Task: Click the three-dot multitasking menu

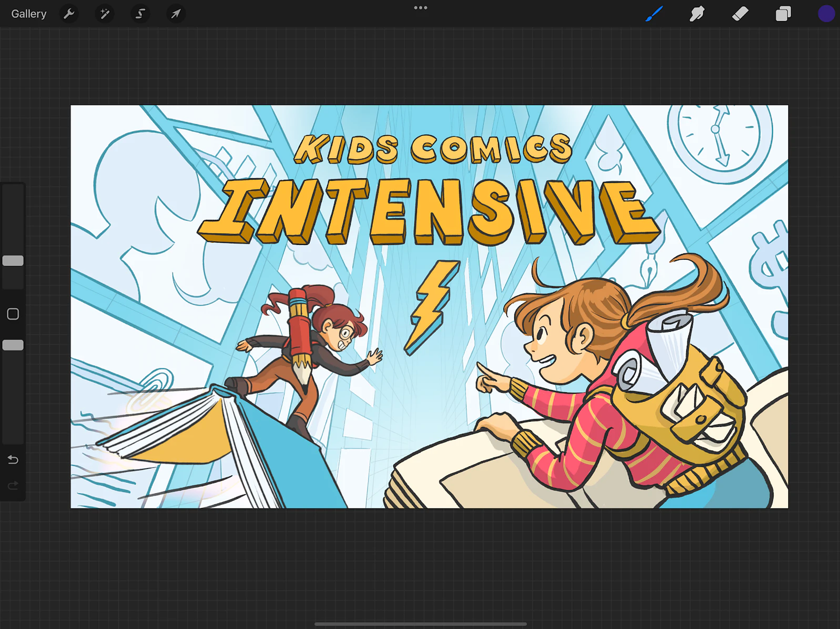Action: pyautogui.click(x=421, y=8)
